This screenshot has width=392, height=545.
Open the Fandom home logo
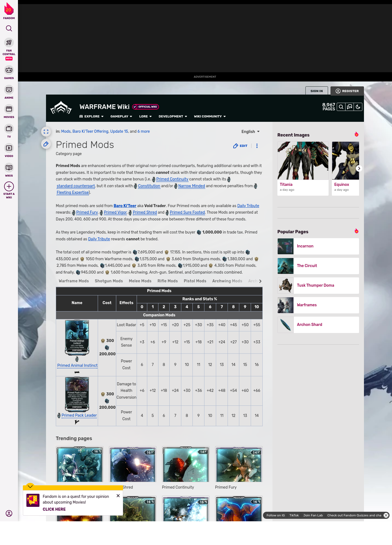click(x=9, y=11)
